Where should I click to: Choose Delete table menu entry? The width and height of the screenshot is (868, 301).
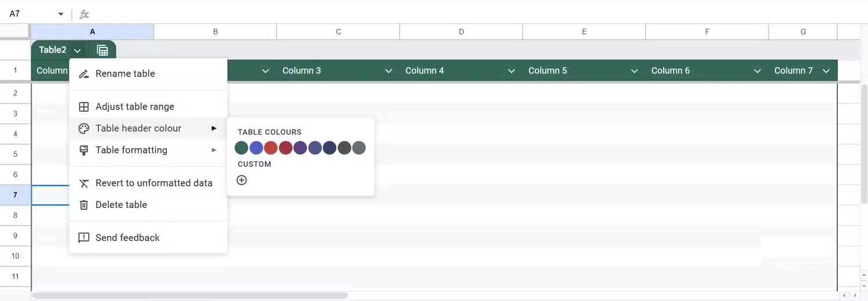[x=148, y=205]
